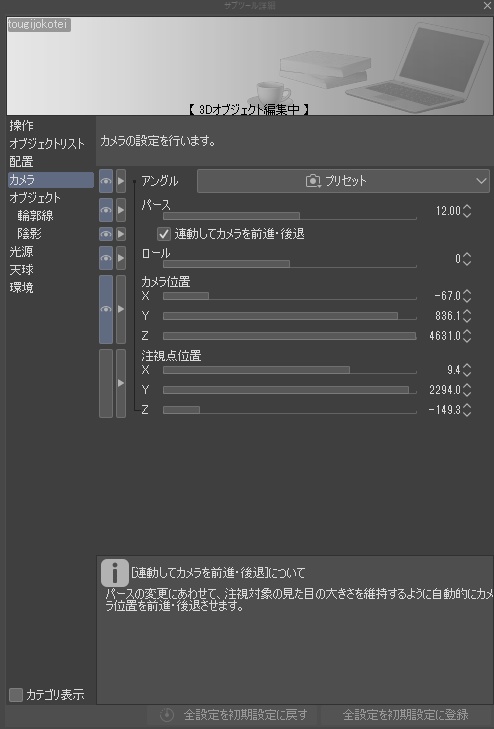The width and height of the screenshot is (494, 729).
Task: Toggle the eye icon for アングル row
Action: pos(106,181)
